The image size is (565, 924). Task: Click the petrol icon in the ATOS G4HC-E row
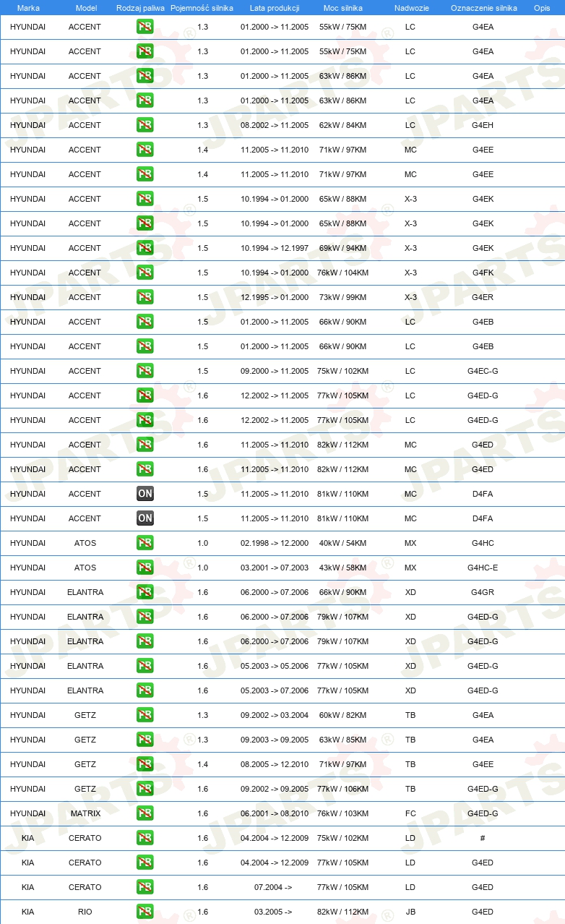pos(145,568)
